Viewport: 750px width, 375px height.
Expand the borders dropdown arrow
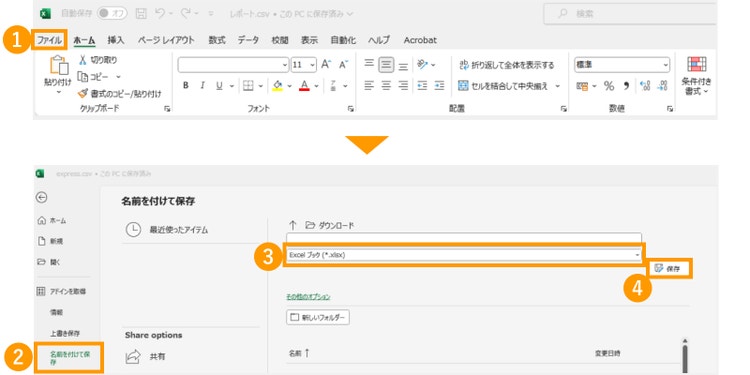pos(261,86)
